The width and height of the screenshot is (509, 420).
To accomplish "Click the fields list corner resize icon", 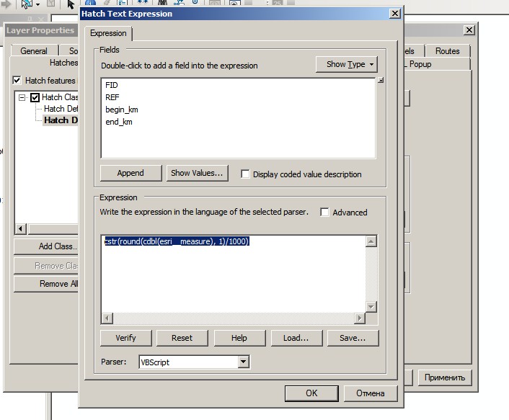I will tap(381, 80).
